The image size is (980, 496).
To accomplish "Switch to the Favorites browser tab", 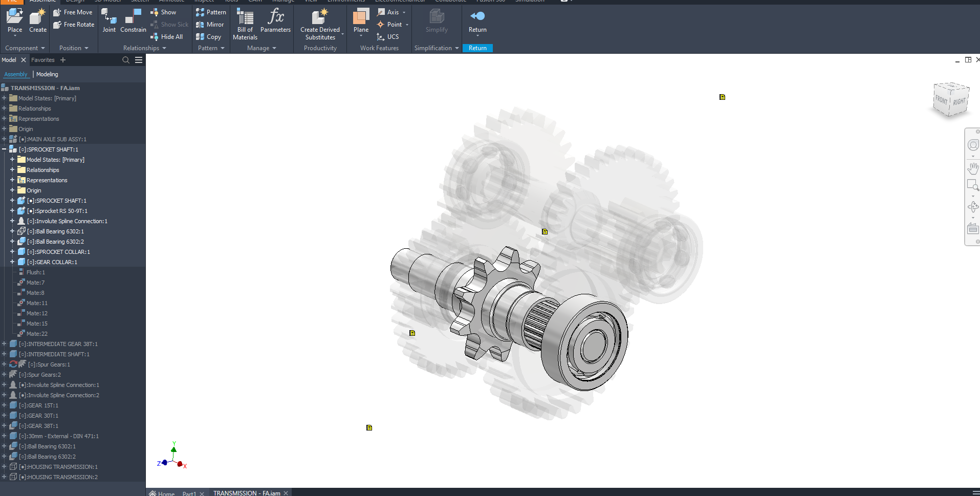I will [x=42, y=60].
